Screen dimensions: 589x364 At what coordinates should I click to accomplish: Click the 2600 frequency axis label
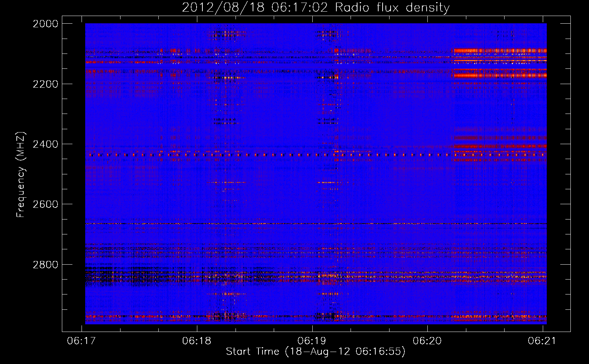click(x=46, y=204)
